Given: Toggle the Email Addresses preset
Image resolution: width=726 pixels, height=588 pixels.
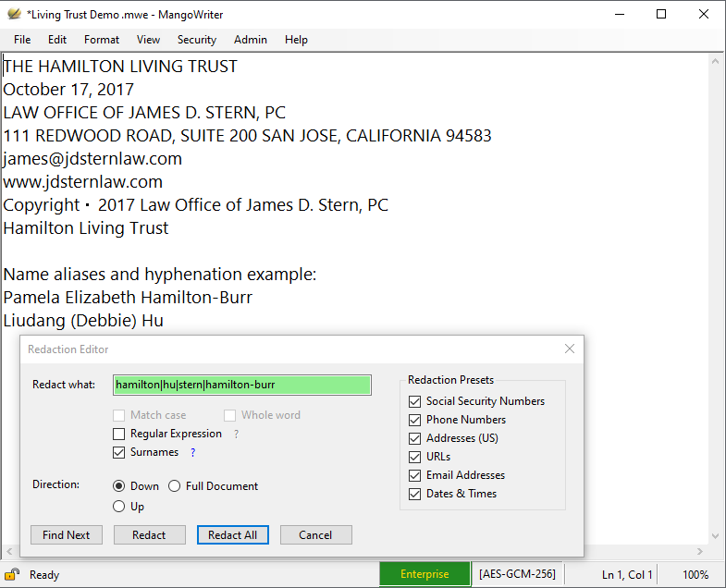Looking at the screenshot, I should coord(414,475).
